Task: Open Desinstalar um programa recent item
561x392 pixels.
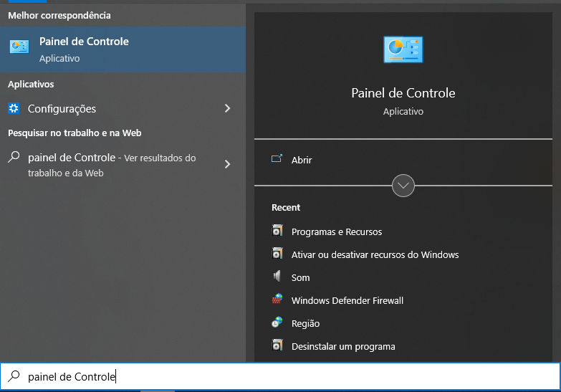Action: 343,347
